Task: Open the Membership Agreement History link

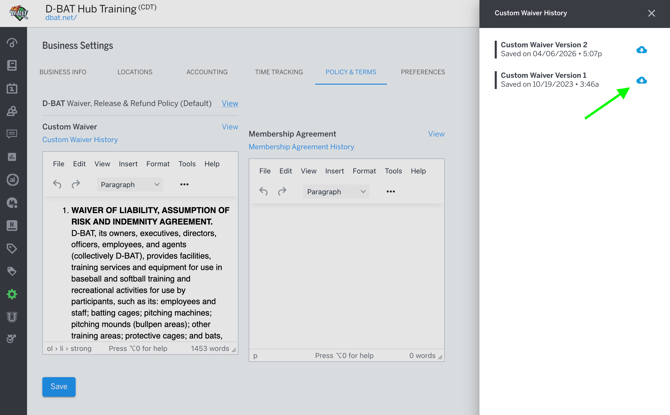Action: pyautogui.click(x=301, y=147)
